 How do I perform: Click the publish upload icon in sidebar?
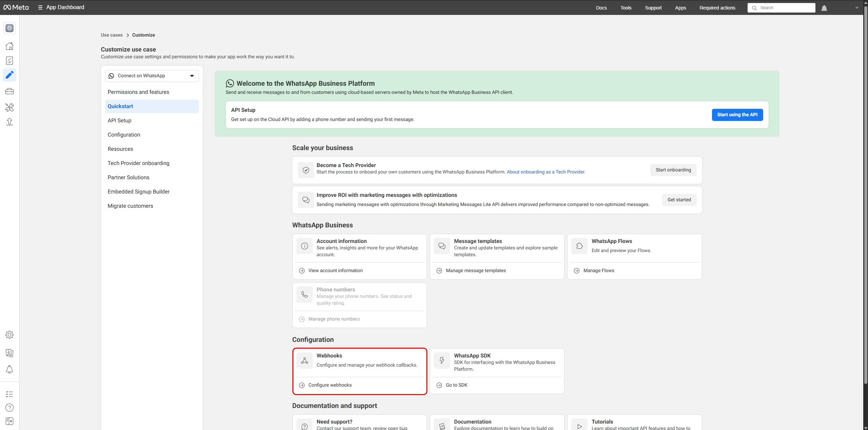9,122
